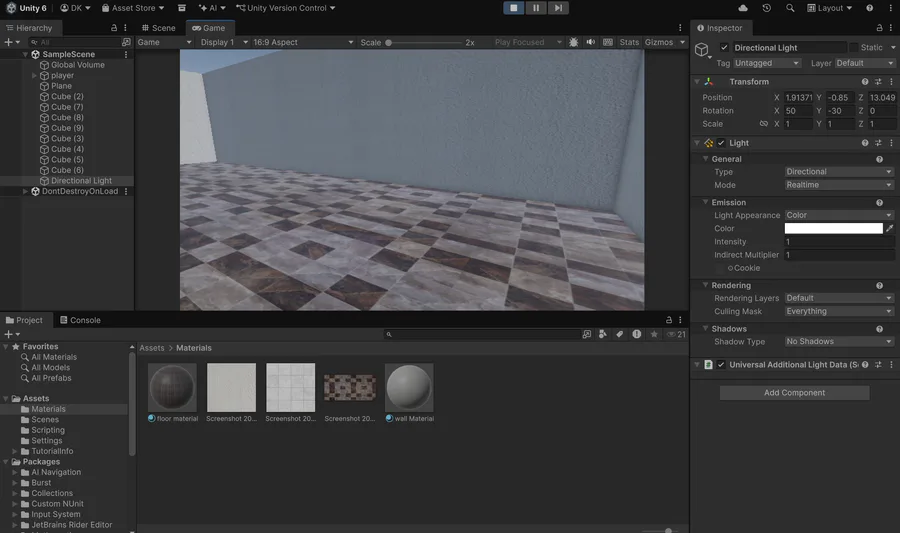Pause the game with the pause button
The image size is (900, 533).
pos(536,8)
